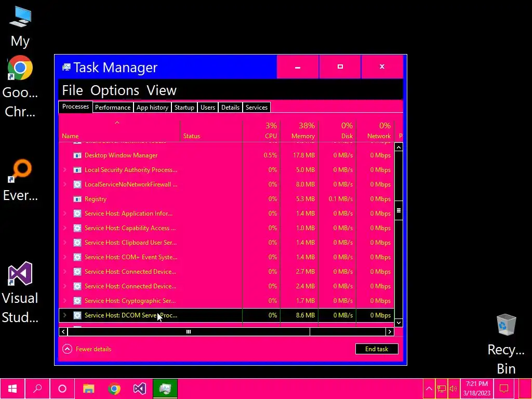Select the Processes tab

75,107
